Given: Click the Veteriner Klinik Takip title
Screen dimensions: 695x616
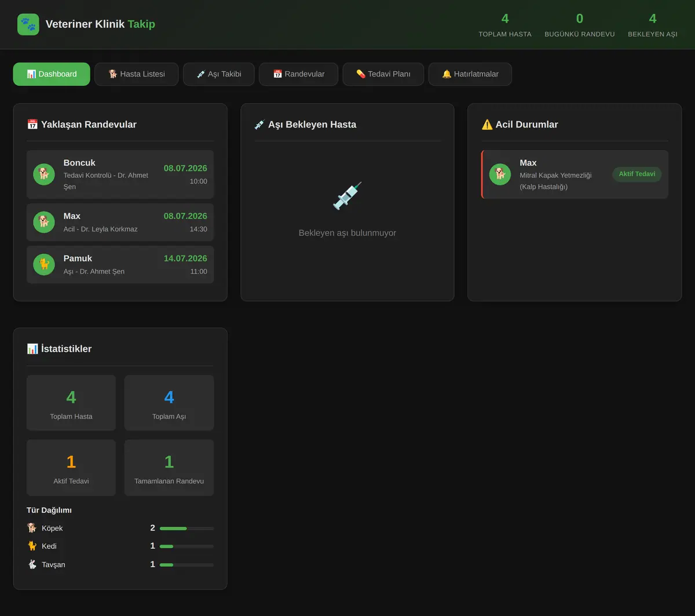Looking at the screenshot, I should tap(100, 24).
